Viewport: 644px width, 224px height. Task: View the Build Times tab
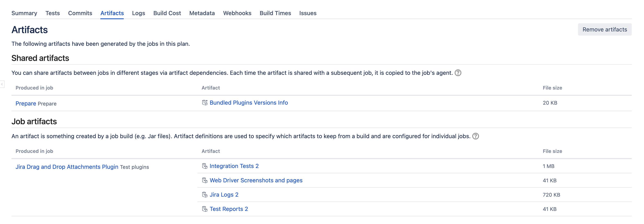point(275,13)
